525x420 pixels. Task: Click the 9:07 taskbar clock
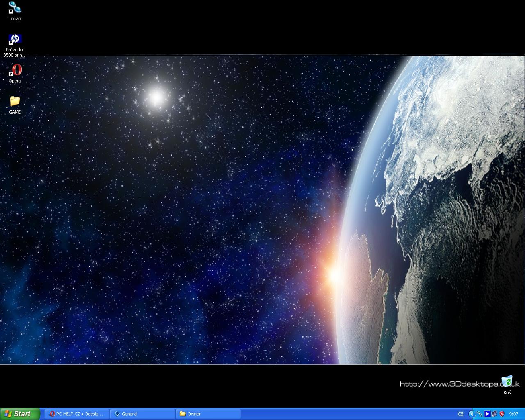pyautogui.click(x=514, y=414)
